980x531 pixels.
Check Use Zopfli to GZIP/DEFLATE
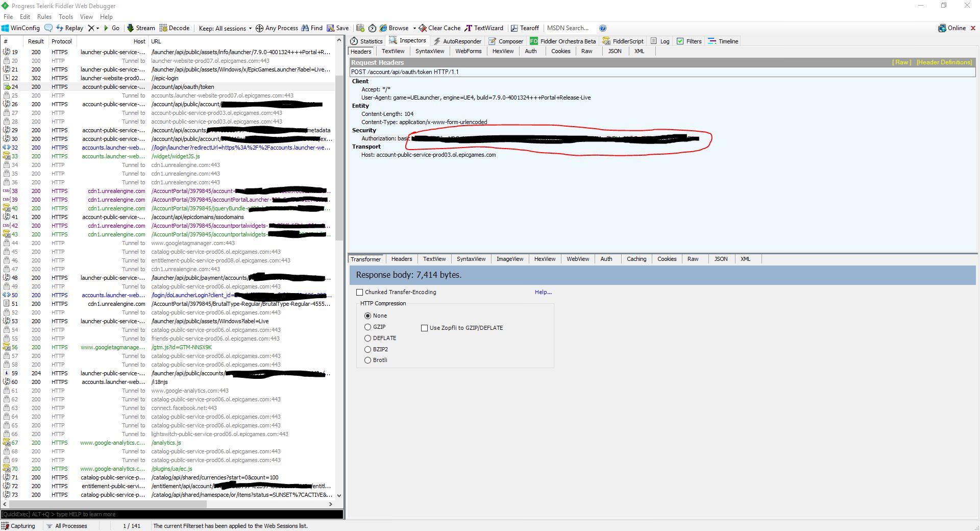[424, 328]
